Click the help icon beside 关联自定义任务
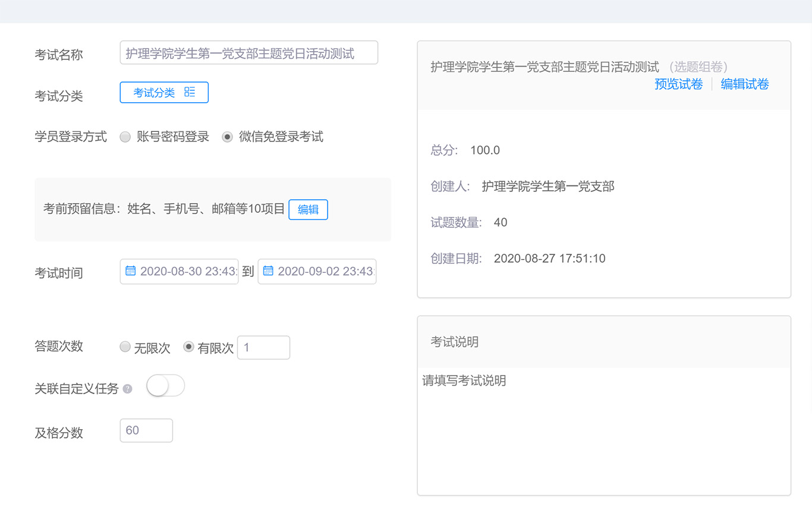 (127, 389)
